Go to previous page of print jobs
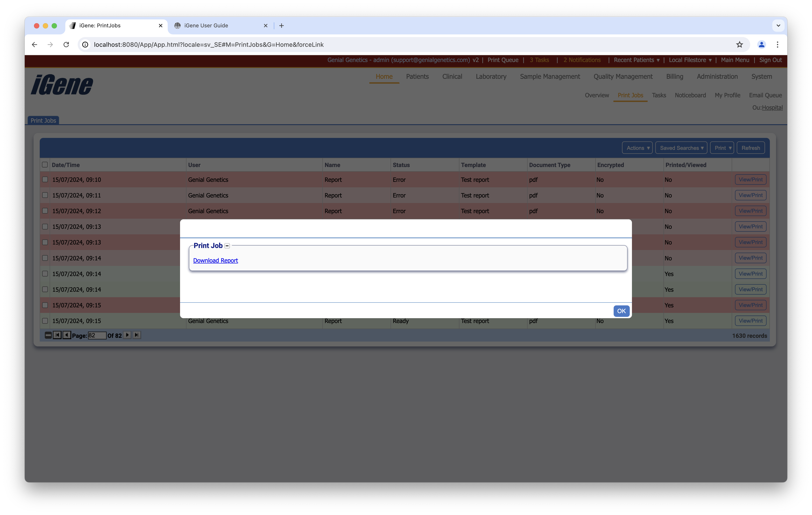 click(66, 335)
